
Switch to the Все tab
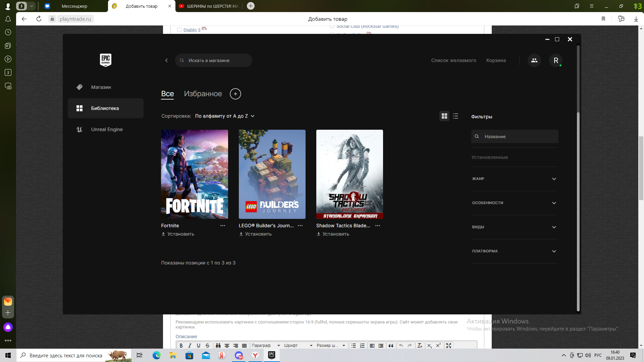coord(167,94)
